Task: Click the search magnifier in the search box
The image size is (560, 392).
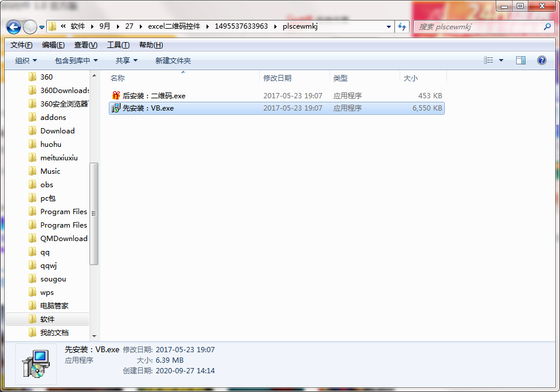Action: coord(547,27)
